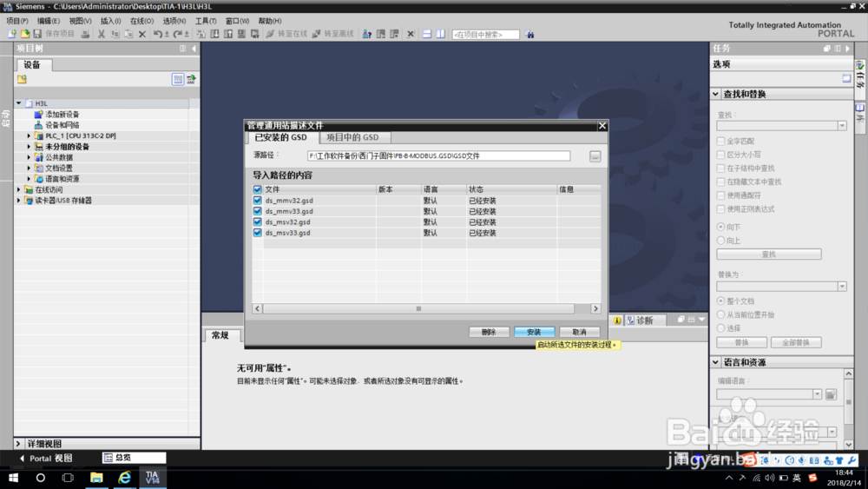Click the project tree list view icon
The height and width of the screenshot is (489, 868).
(178, 79)
